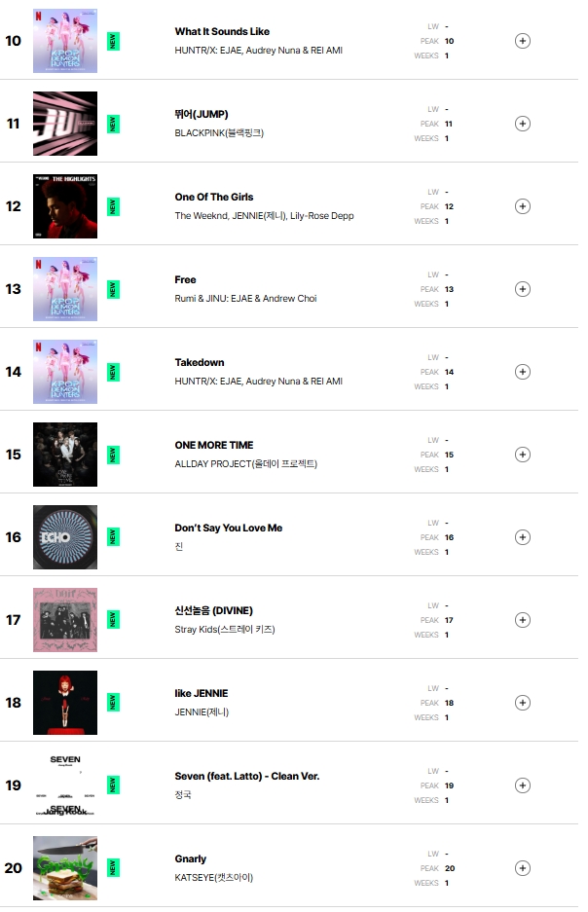This screenshot has width=588, height=912.
Task: Open plus button next to Takedown
Action: (x=523, y=372)
